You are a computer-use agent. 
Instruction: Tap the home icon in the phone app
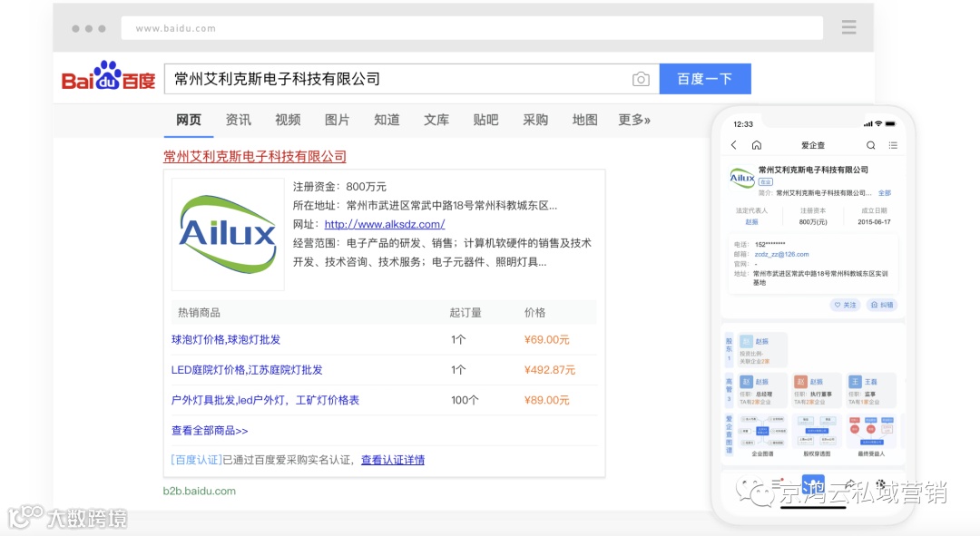coord(756,145)
